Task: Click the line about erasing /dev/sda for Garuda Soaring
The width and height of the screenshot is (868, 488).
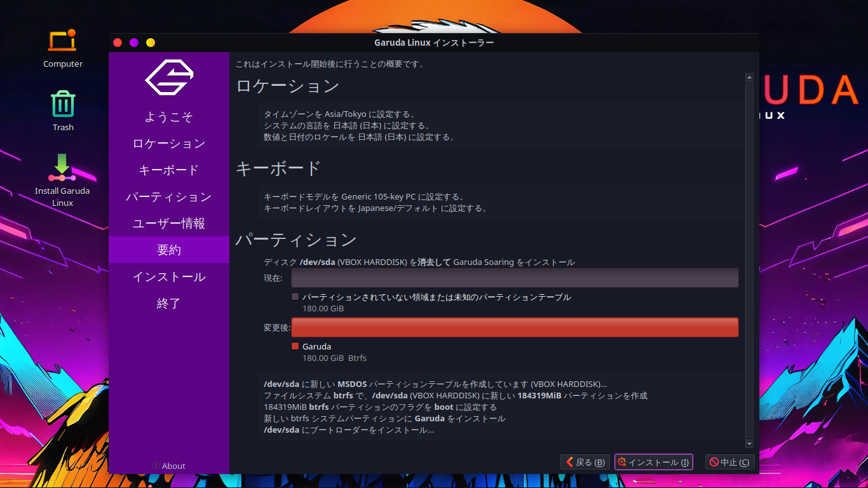Action: click(419, 262)
